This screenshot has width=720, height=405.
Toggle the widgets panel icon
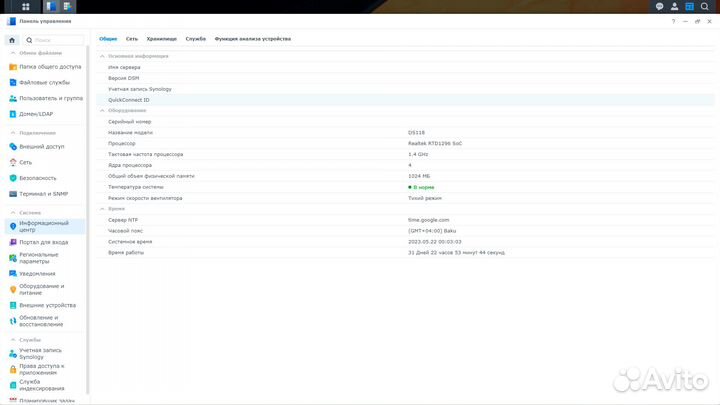pyautogui.click(x=690, y=6)
